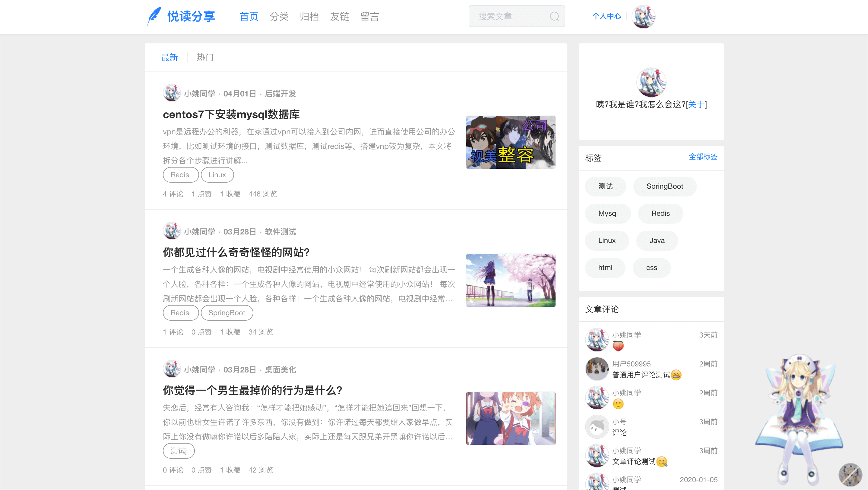Select the 最新 tab
This screenshot has width=868, height=490.
169,57
